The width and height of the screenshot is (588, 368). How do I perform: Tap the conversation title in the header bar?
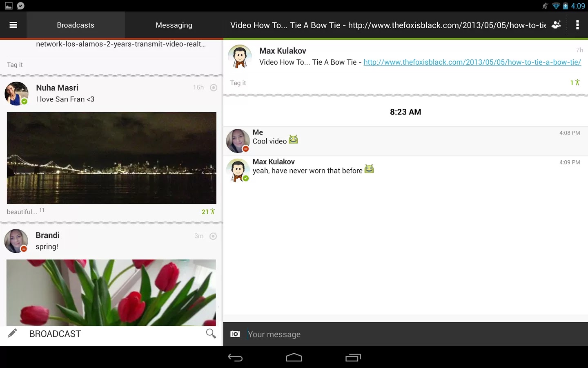(x=388, y=25)
